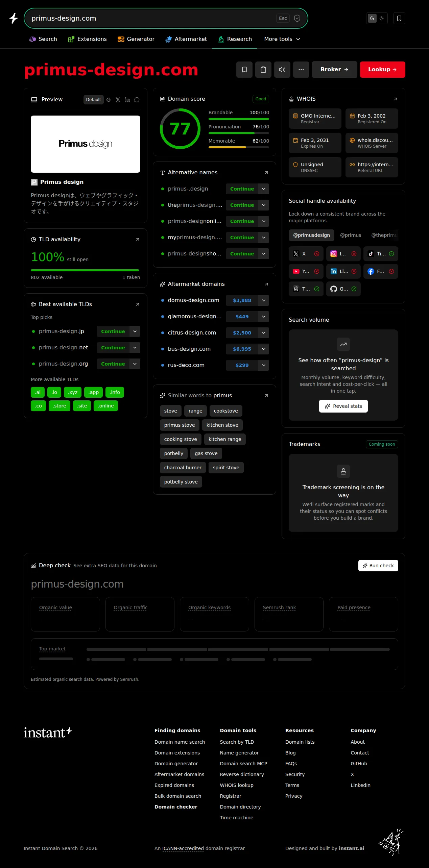Open WHOIS lookup footer link
The height and width of the screenshot is (868, 429).
237,785
